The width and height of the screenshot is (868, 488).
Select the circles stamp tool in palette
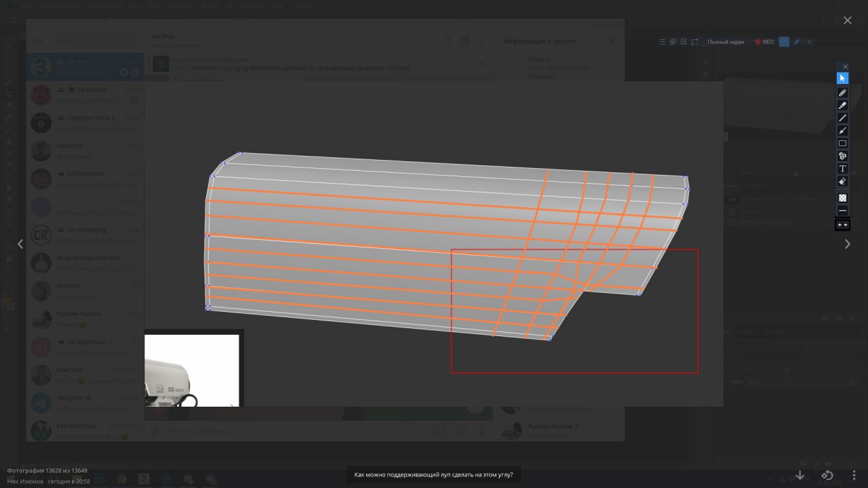point(842,156)
